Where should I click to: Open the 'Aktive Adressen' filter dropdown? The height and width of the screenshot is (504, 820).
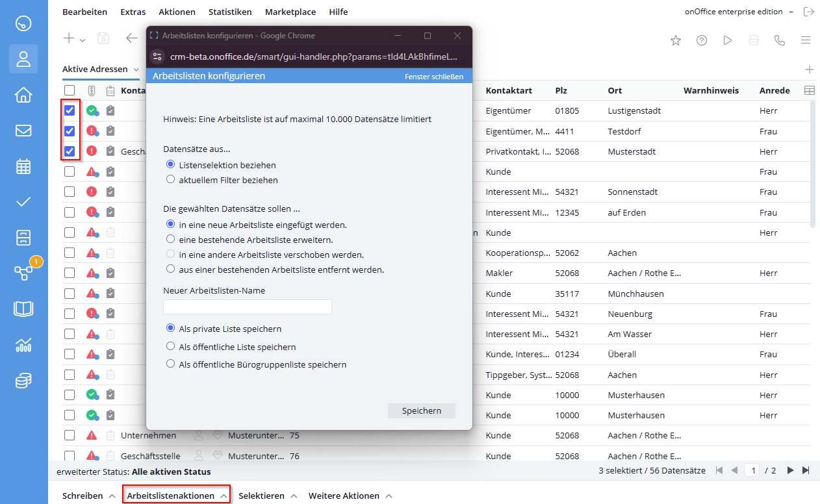136,69
